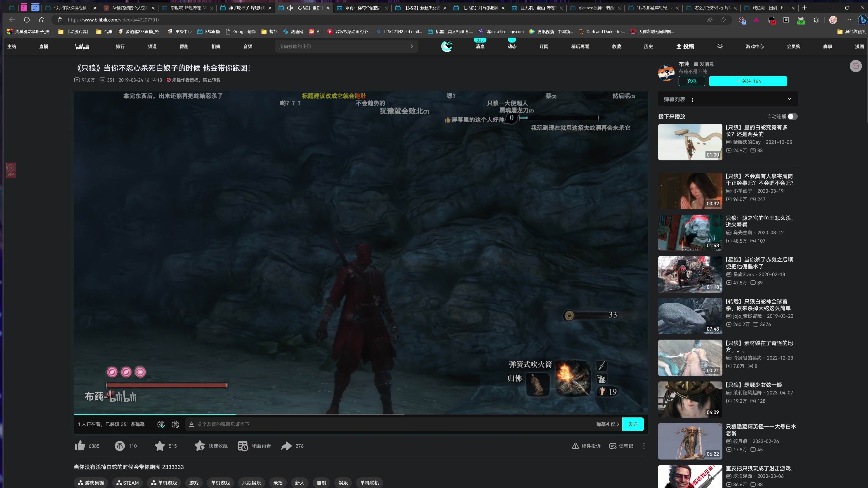Screen dimensions: 868x488
Task: Open 只狼白蛇神全球首杀 video title
Action: 758,305
